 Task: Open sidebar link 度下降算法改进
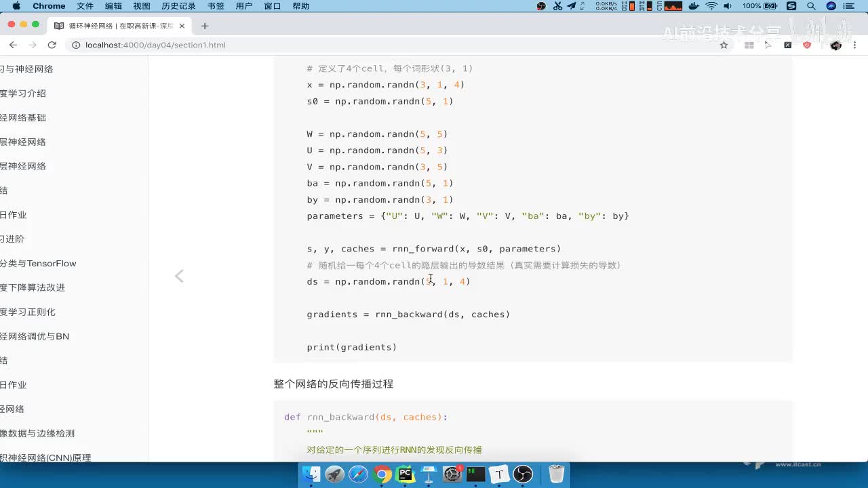[x=33, y=287]
